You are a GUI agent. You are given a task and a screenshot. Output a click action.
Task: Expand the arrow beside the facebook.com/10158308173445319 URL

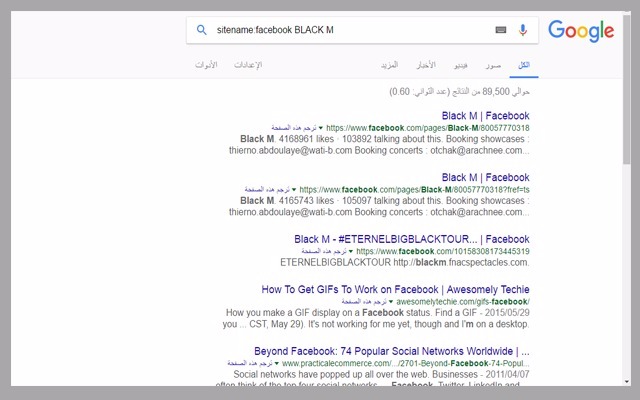pos(349,251)
